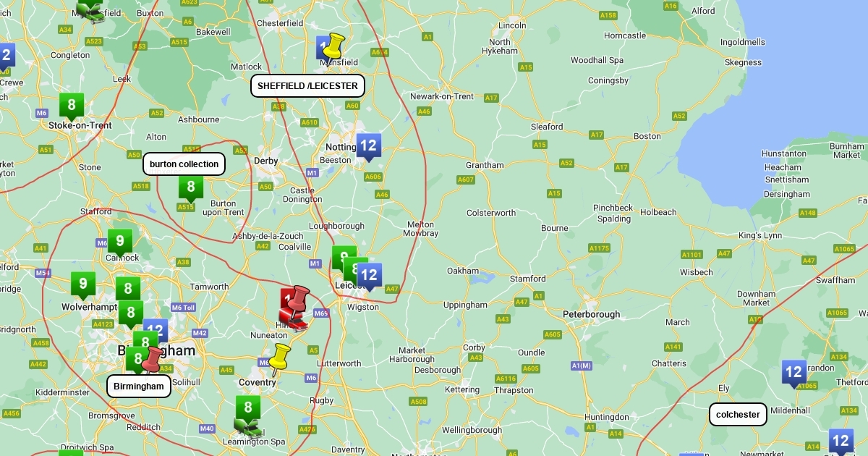Click the yellow pushpin near Mansfield
This screenshot has width=868, height=456.
333,49
